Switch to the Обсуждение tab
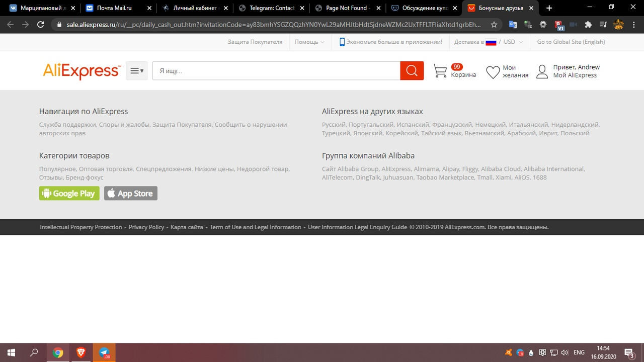Screen dimensions: 644x362 coord(424,8)
